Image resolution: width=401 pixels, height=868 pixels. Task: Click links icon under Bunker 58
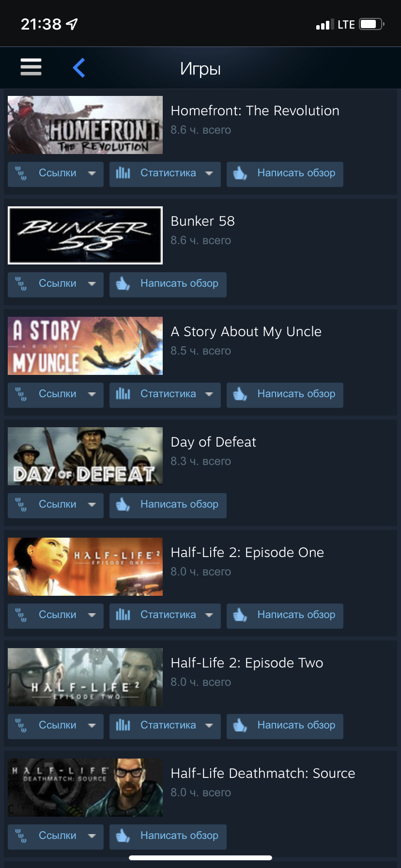pyautogui.click(x=21, y=283)
